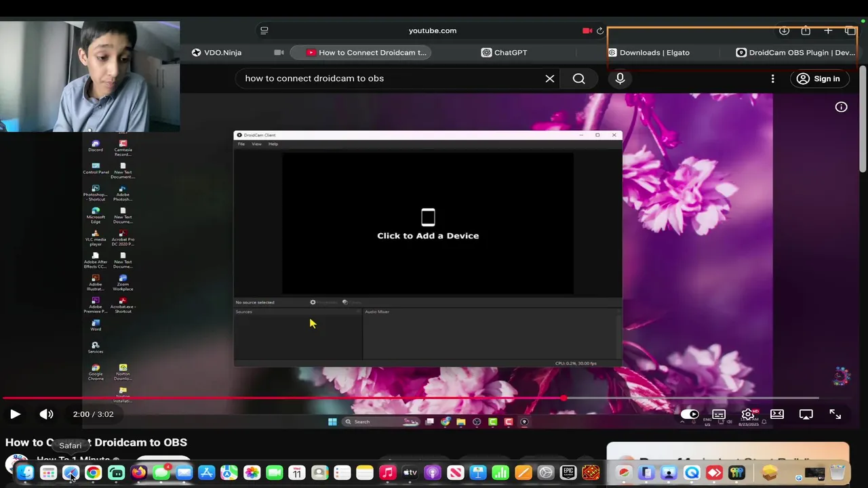Viewport: 868px width, 488px height.
Task: Open Maps from the Dock
Action: [229, 472]
